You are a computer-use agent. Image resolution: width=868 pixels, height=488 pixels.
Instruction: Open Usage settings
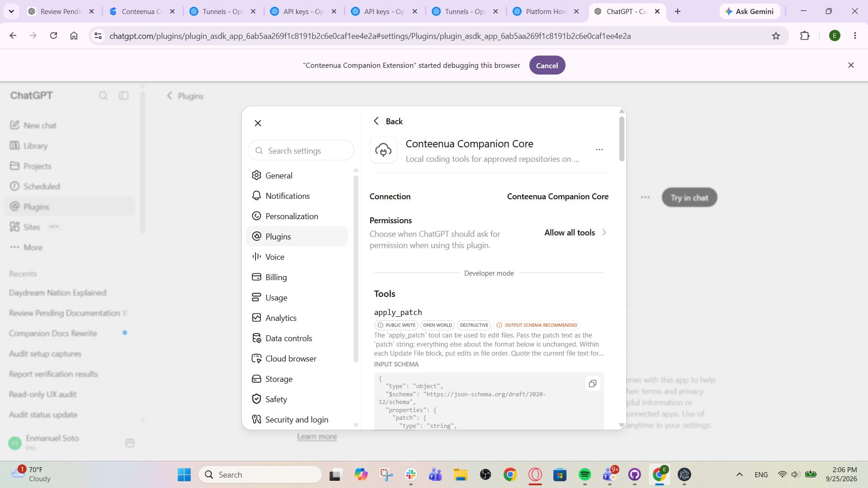coord(297,297)
